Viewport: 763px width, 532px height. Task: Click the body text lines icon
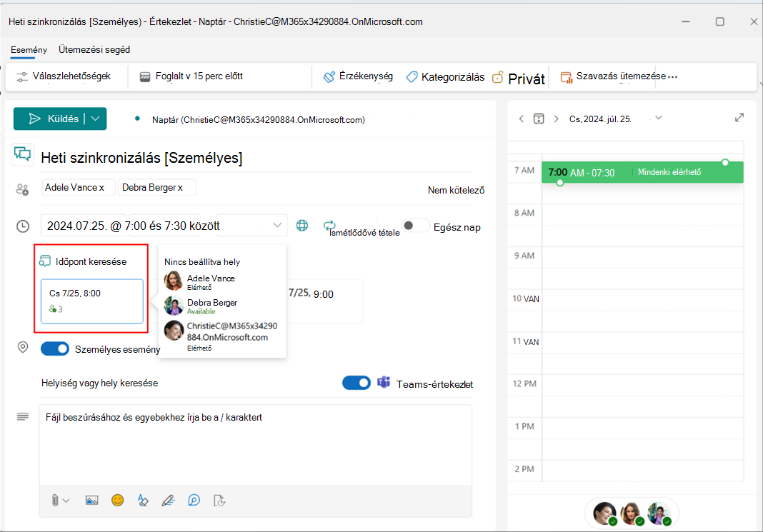23,417
